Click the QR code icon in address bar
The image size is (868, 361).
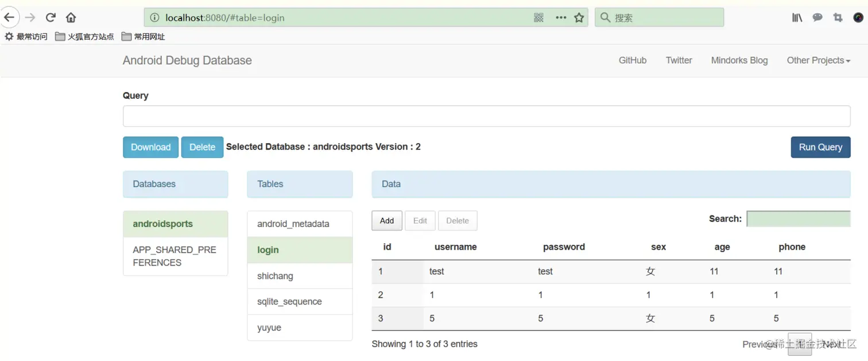coord(538,18)
